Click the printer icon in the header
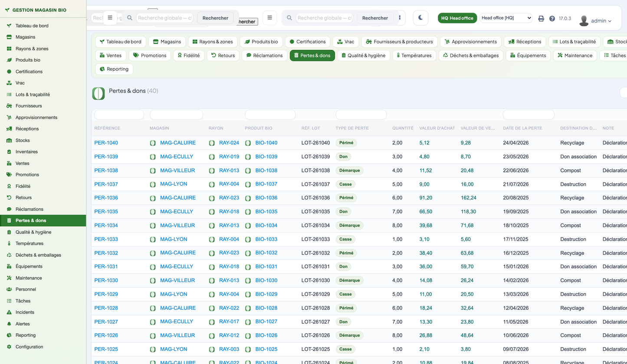This screenshot has height=364, width=627. pyautogui.click(x=541, y=19)
